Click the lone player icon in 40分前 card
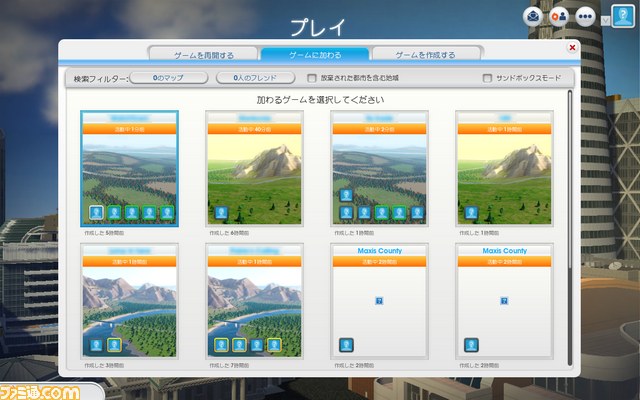640x400 pixels. [x=221, y=213]
